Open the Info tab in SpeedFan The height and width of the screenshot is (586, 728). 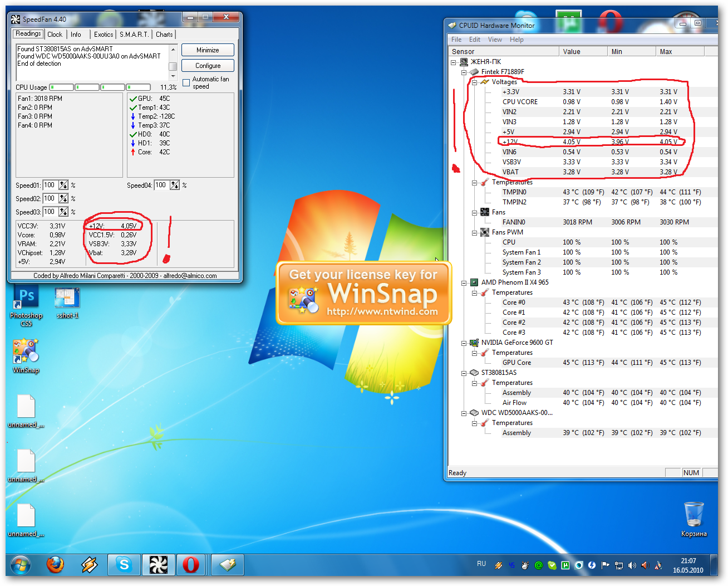pos(76,35)
